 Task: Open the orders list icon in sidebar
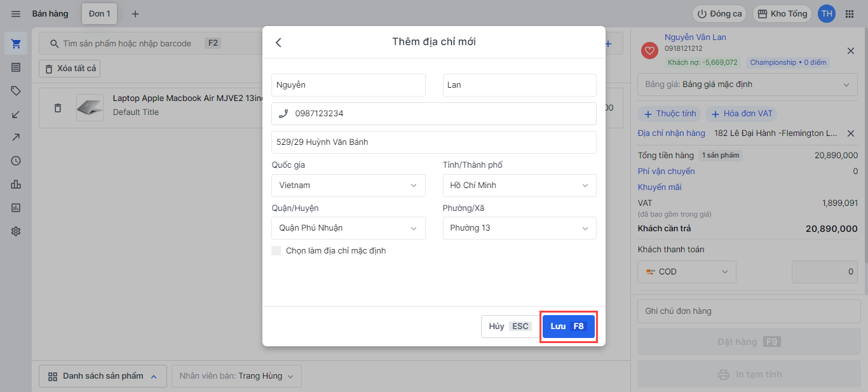point(16,67)
